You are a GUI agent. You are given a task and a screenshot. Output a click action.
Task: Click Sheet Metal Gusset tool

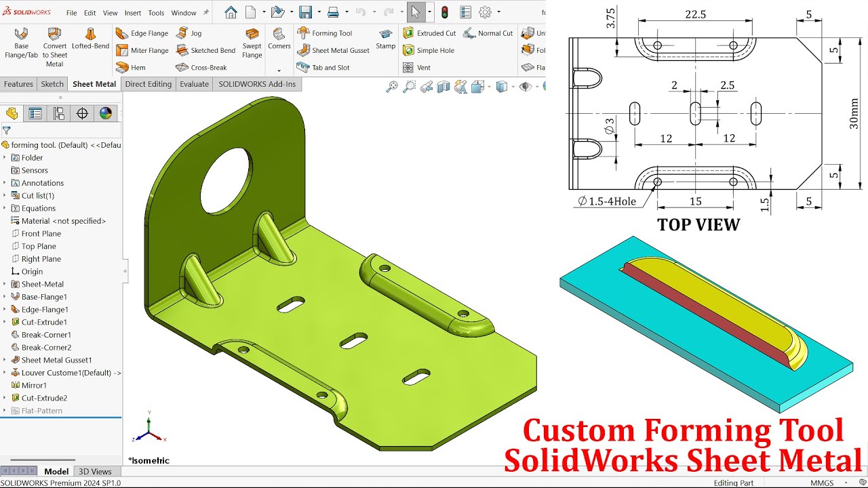tap(333, 50)
